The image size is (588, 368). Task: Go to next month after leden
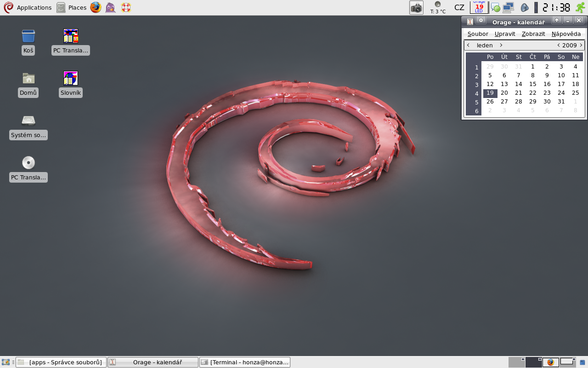[x=501, y=45]
